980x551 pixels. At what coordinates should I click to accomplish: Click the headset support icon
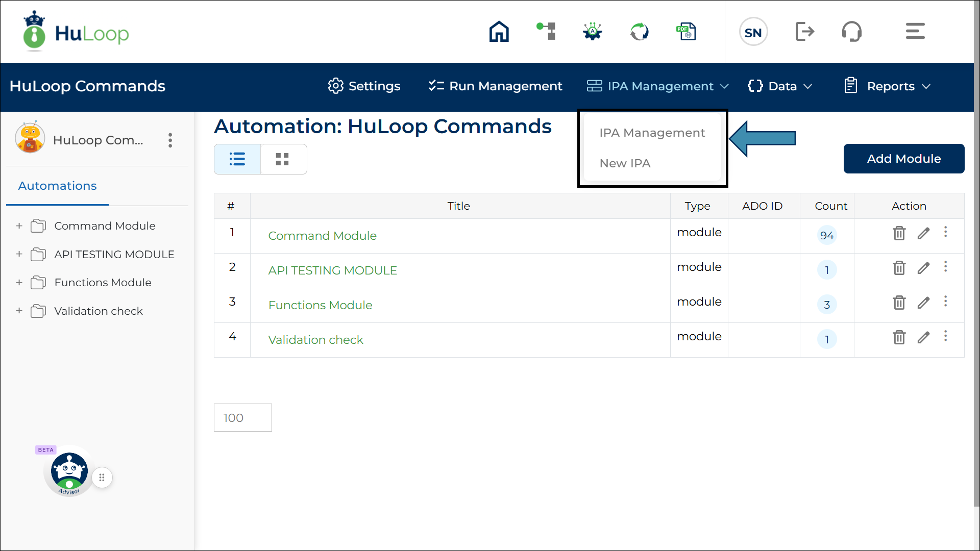point(851,31)
